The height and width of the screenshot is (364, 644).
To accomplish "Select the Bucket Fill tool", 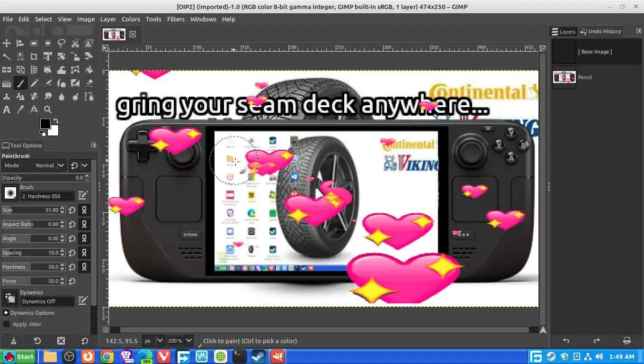I will click(x=89, y=70).
